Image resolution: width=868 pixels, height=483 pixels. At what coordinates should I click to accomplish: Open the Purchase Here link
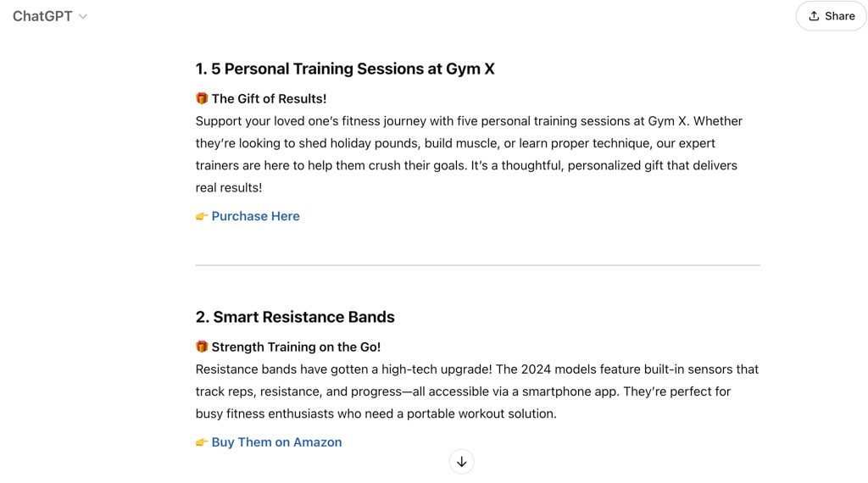point(255,216)
